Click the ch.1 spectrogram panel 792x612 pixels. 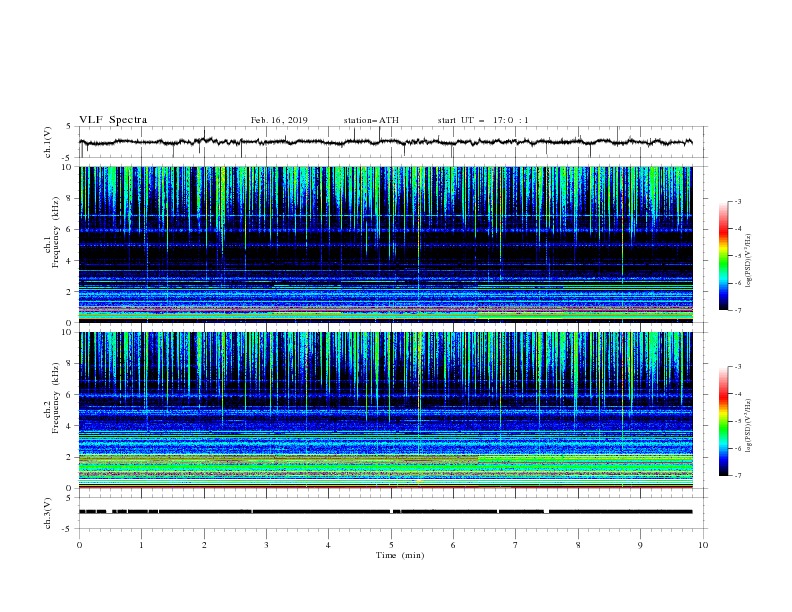click(386, 244)
